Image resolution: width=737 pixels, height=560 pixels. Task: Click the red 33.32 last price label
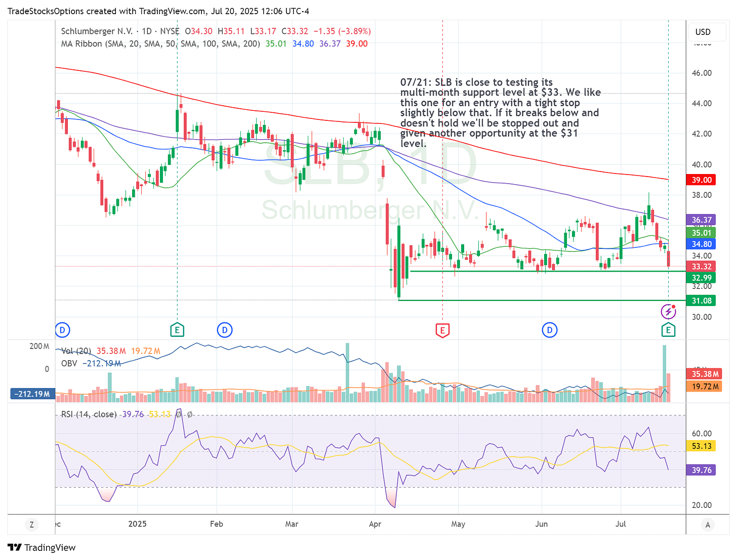pyautogui.click(x=701, y=266)
